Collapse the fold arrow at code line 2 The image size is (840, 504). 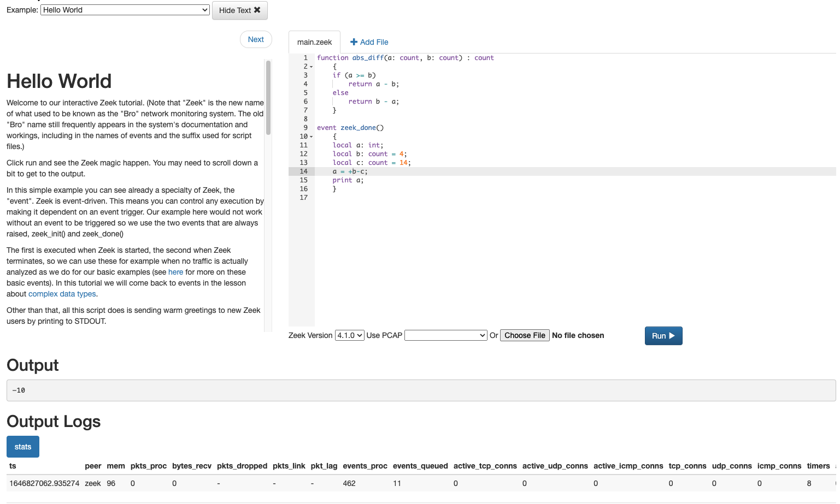312,67
